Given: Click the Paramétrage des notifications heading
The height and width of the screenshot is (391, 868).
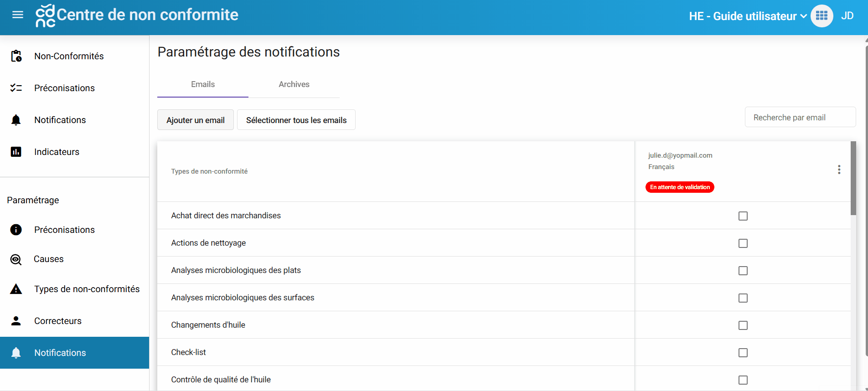Looking at the screenshot, I should (248, 52).
